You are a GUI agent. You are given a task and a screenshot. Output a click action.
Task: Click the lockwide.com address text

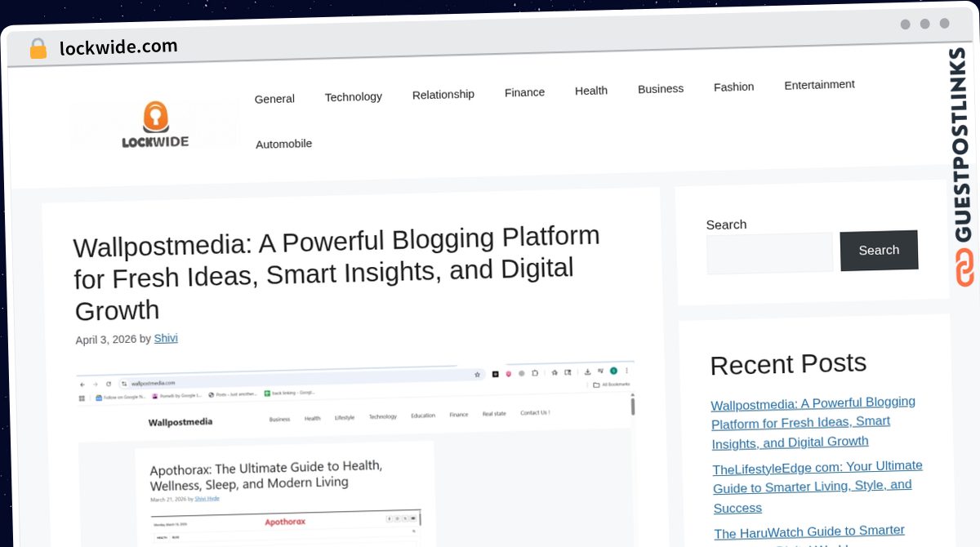(x=118, y=47)
